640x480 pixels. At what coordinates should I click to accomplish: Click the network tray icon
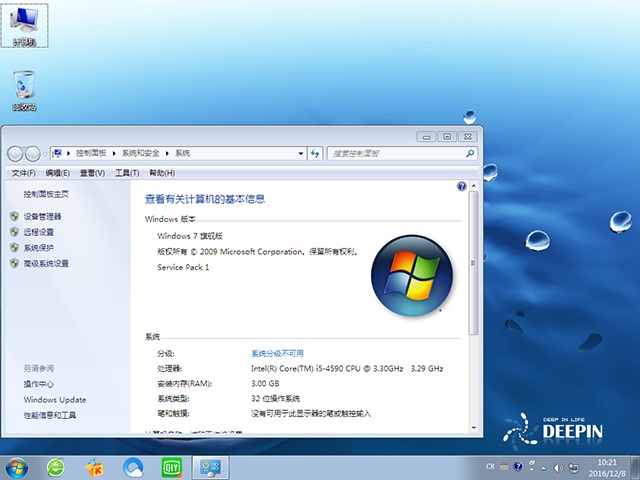[573, 468]
